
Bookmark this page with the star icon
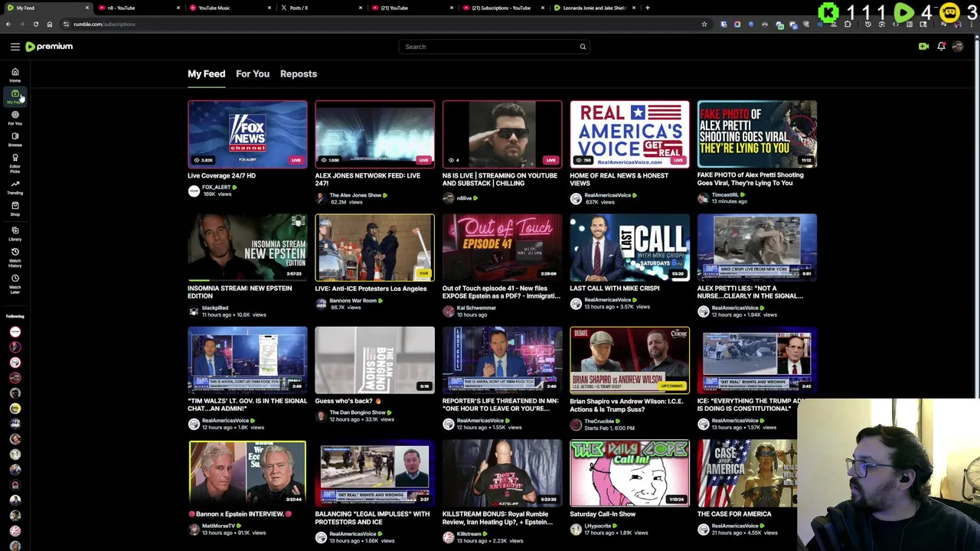coord(704,24)
